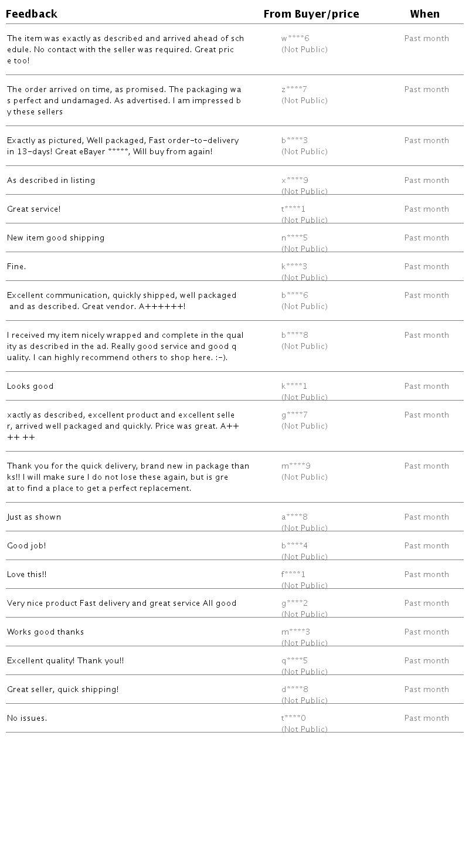
Task: Click the "As described in listing" feedback
Action: click(x=51, y=181)
